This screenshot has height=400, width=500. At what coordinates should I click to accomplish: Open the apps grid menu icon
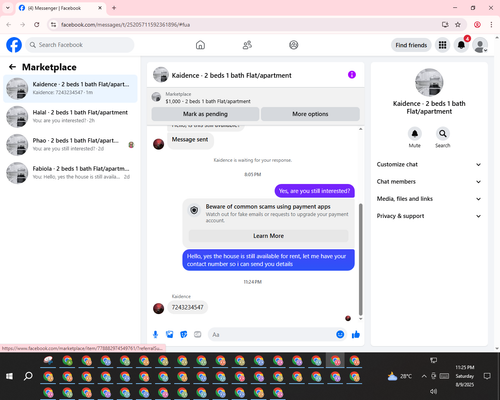442,45
